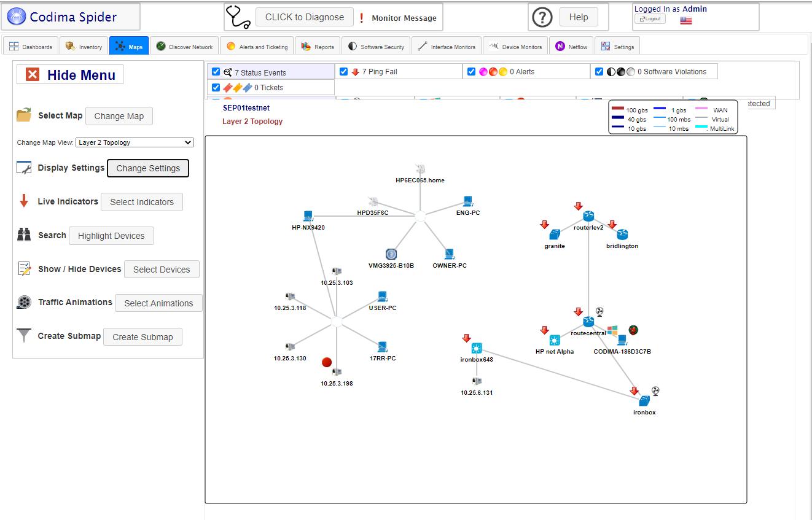Image resolution: width=812 pixels, height=520 pixels.
Task: Toggle the 7 Status Events checkbox
Action: click(216, 72)
